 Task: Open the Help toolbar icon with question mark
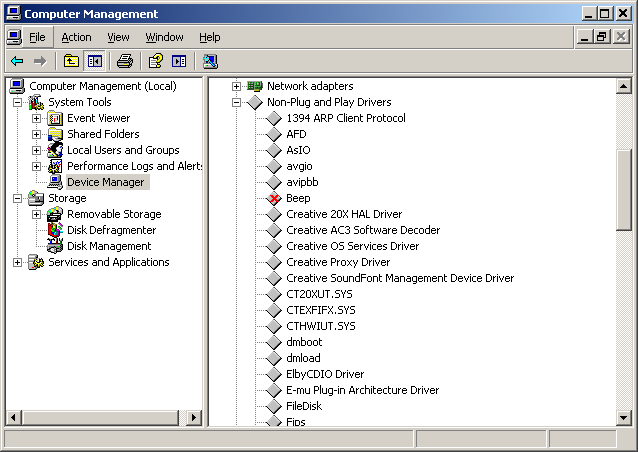155,61
